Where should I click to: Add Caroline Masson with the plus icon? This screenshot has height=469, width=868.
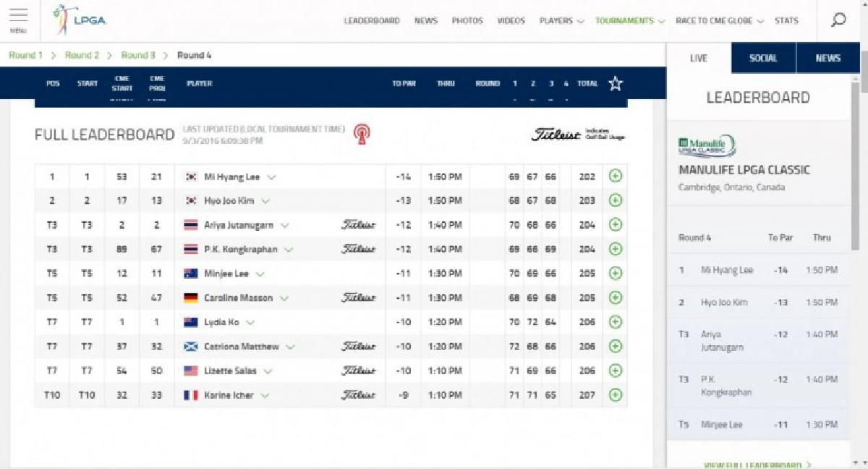coord(616,297)
